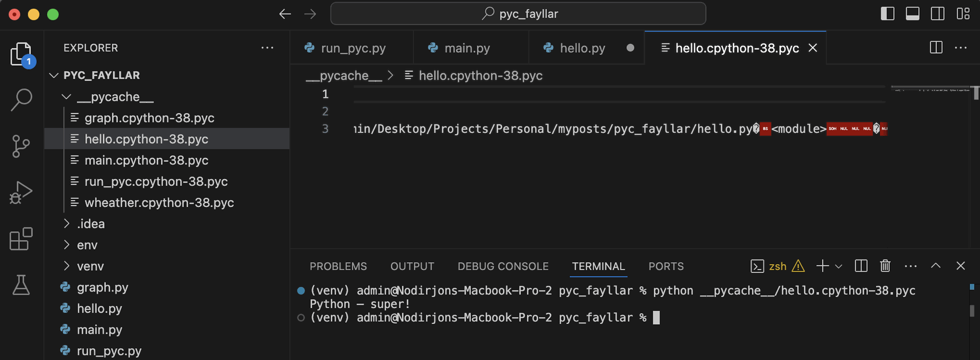Open the PROBLEMS panel tab
Viewport: 980px width, 360px height.
[x=338, y=266]
